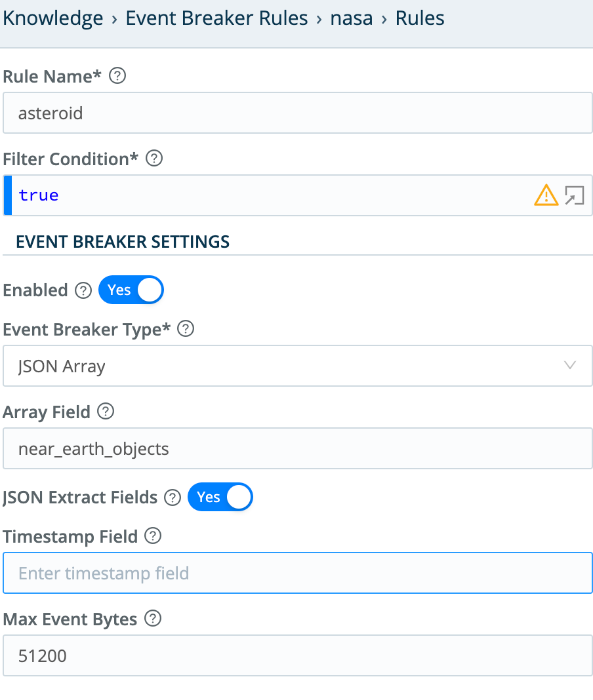Open help tooltip for Filter Condition
Viewport: 593px width, 700px height.
(x=153, y=159)
